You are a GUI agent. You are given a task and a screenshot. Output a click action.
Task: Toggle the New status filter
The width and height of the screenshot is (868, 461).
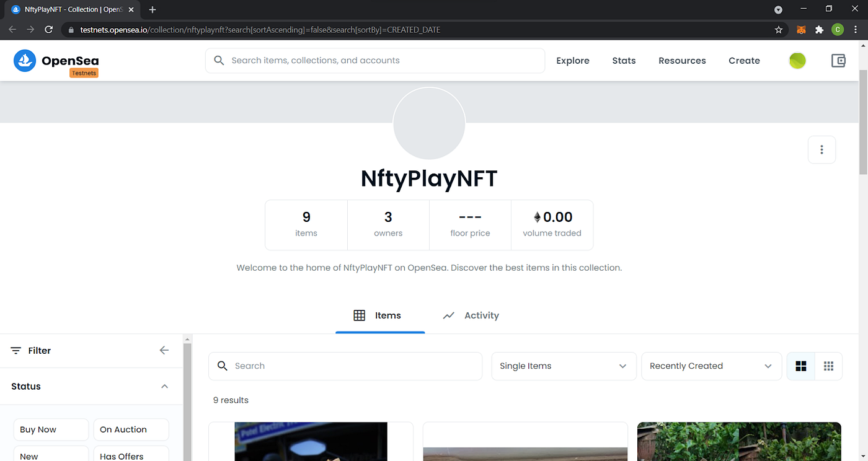click(51, 454)
